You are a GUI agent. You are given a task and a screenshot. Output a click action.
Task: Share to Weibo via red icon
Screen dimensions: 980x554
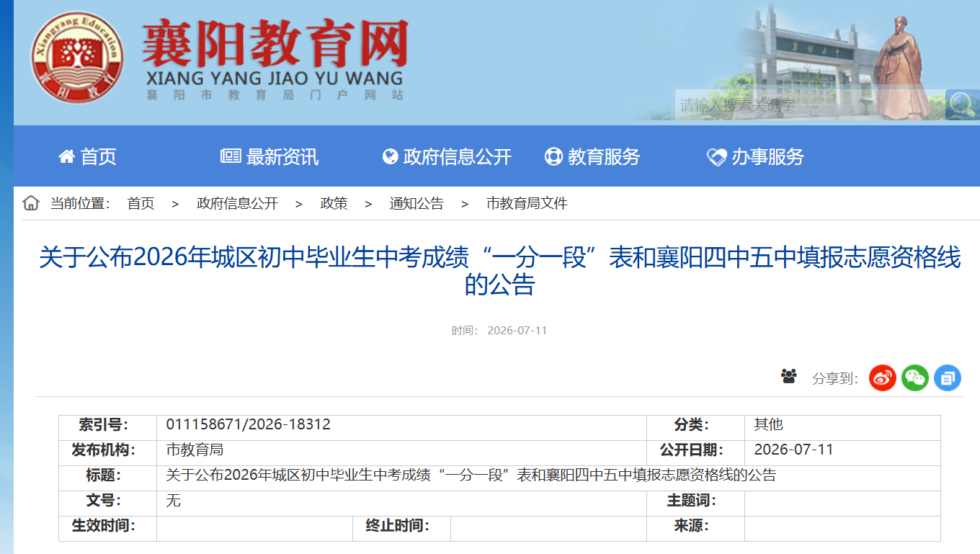[882, 377]
